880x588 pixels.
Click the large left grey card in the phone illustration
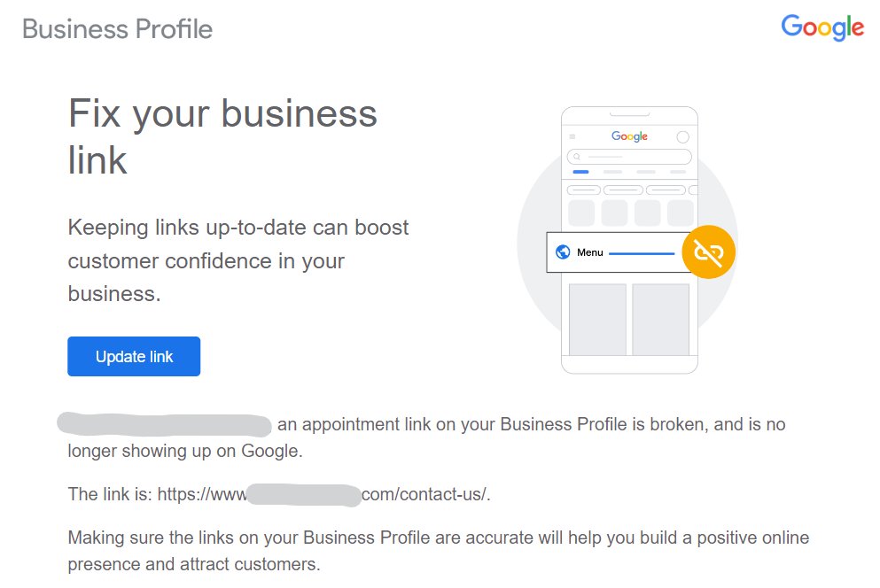point(597,320)
